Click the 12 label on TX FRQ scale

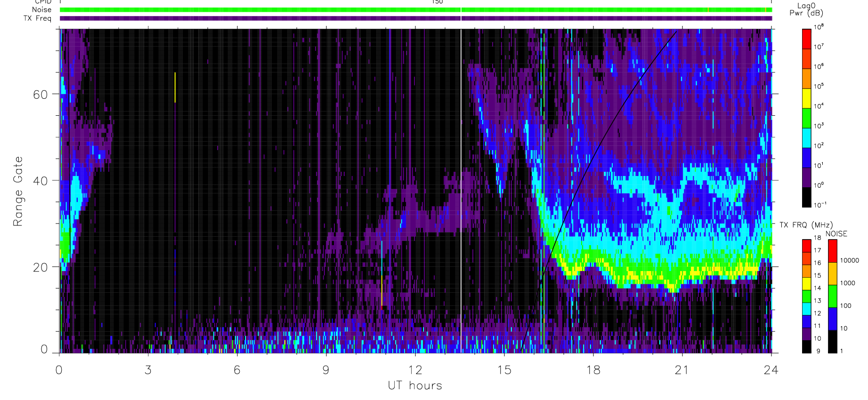[x=817, y=313]
